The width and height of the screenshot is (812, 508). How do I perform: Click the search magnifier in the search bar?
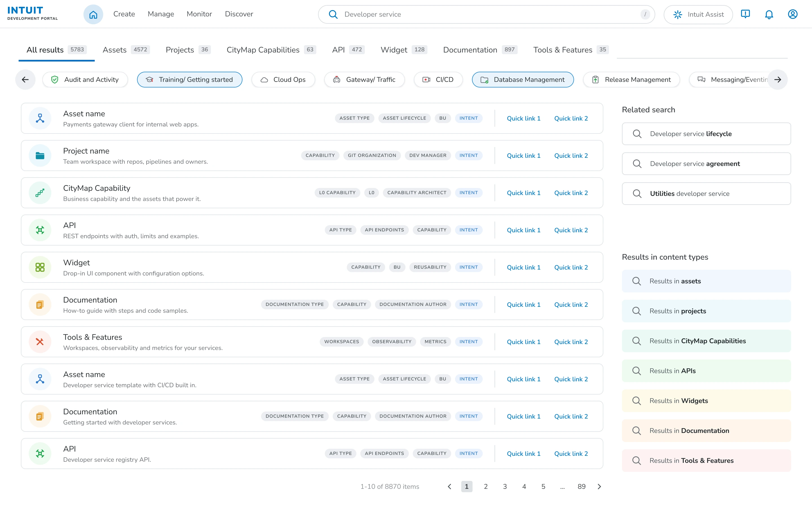coord(333,14)
